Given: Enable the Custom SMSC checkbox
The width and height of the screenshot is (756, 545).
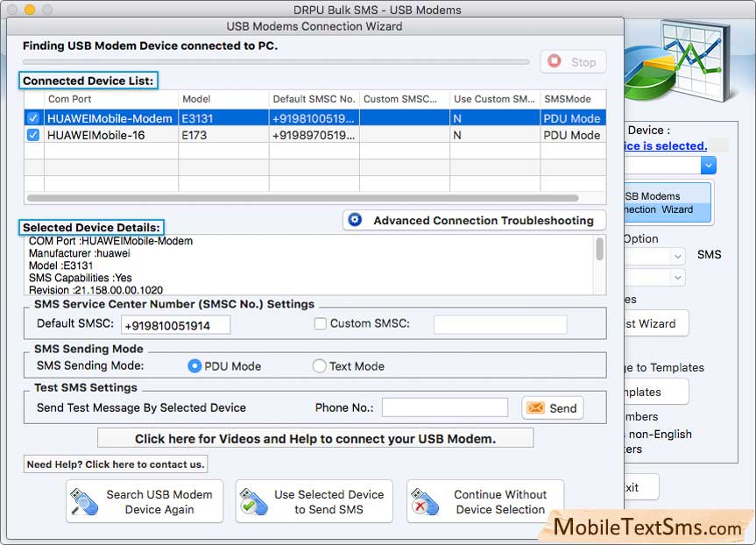Looking at the screenshot, I should [x=320, y=323].
